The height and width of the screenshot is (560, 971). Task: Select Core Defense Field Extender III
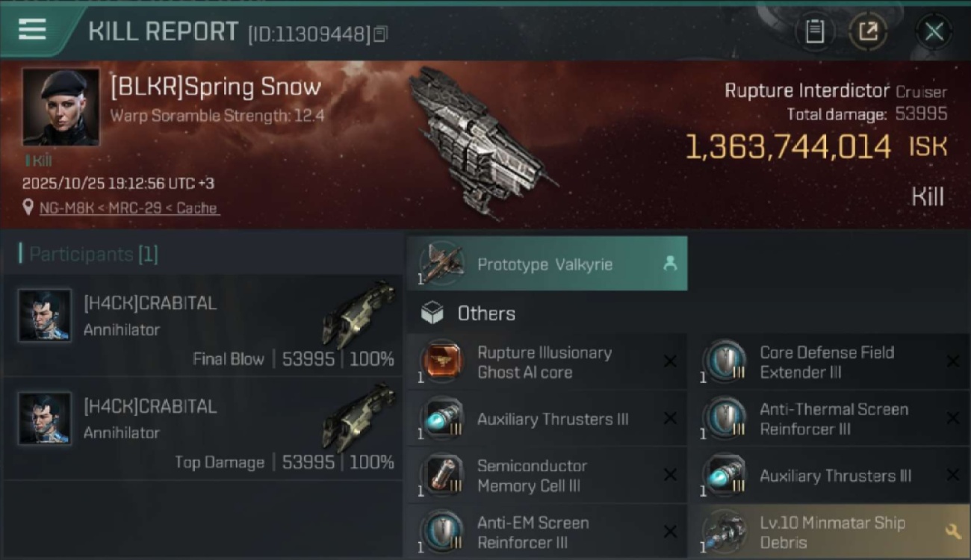[x=829, y=362]
